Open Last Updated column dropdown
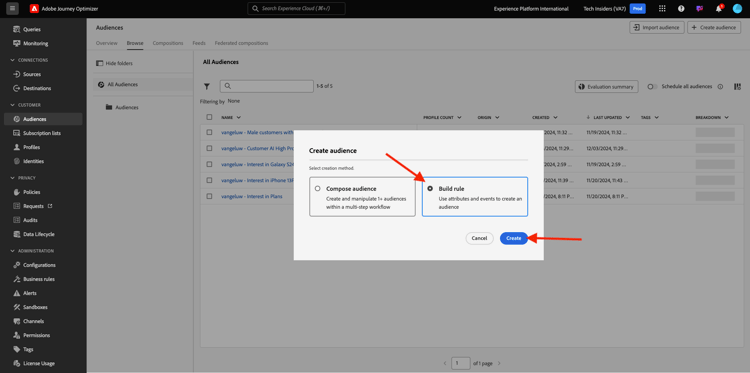This screenshot has height=373, width=750. click(628, 117)
